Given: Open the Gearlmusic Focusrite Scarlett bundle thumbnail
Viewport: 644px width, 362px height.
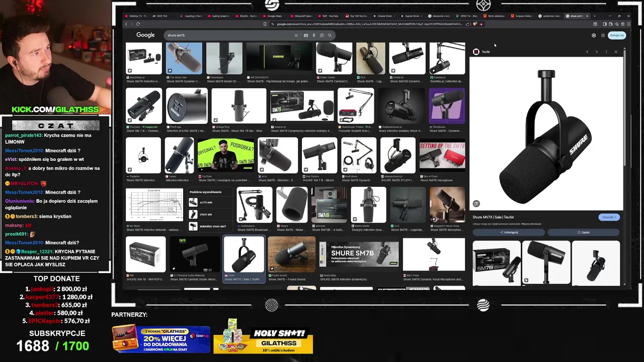Looking at the screenshot, I should coord(356,106).
